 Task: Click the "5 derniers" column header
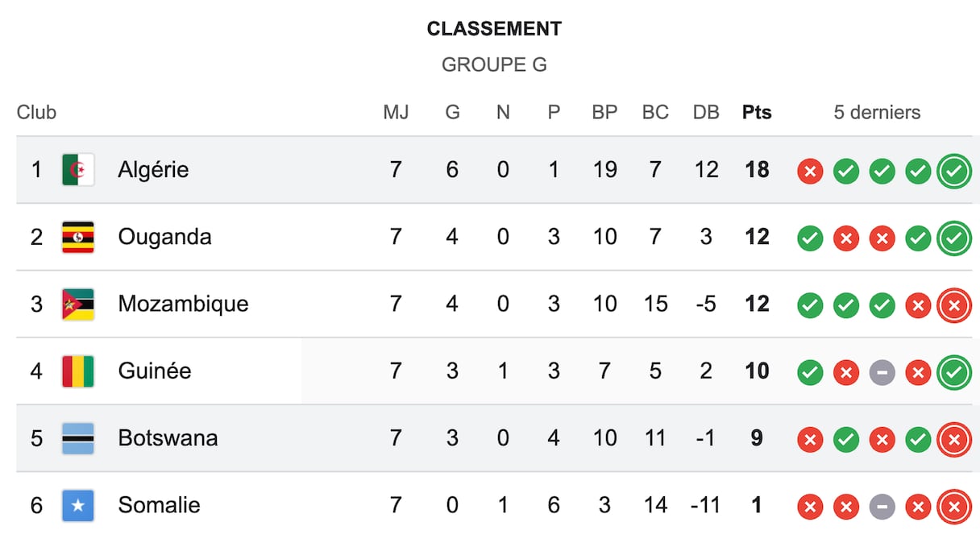[877, 113]
